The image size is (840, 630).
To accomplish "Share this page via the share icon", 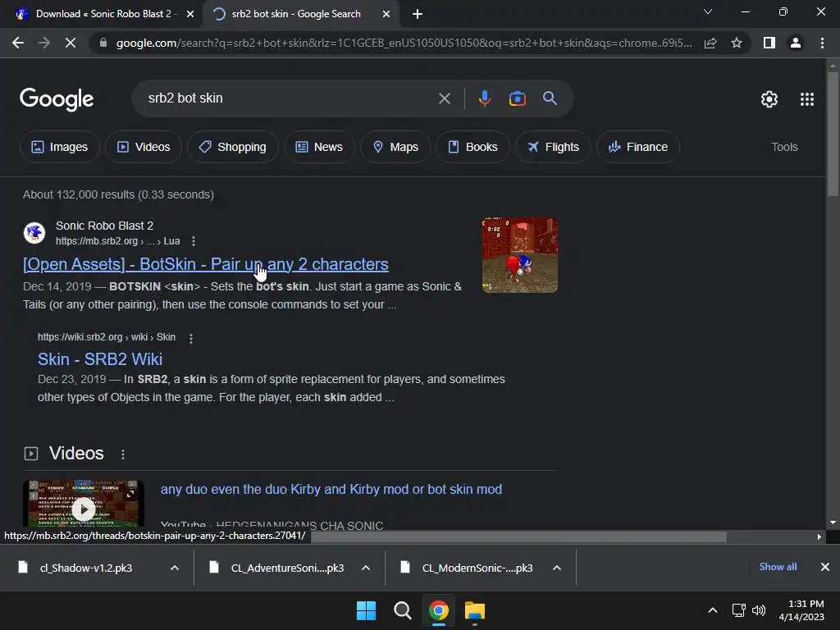I will click(x=710, y=43).
